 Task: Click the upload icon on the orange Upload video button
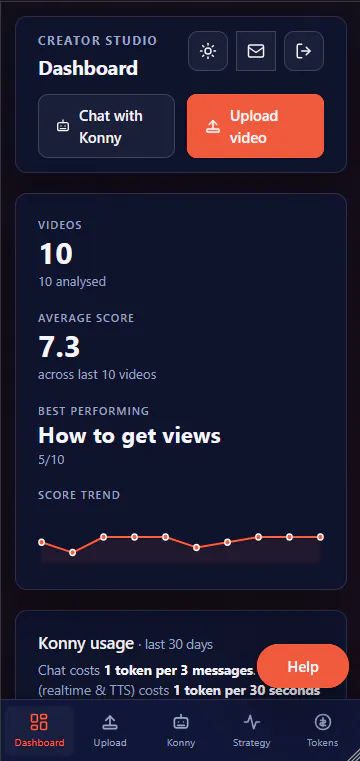point(213,127)
